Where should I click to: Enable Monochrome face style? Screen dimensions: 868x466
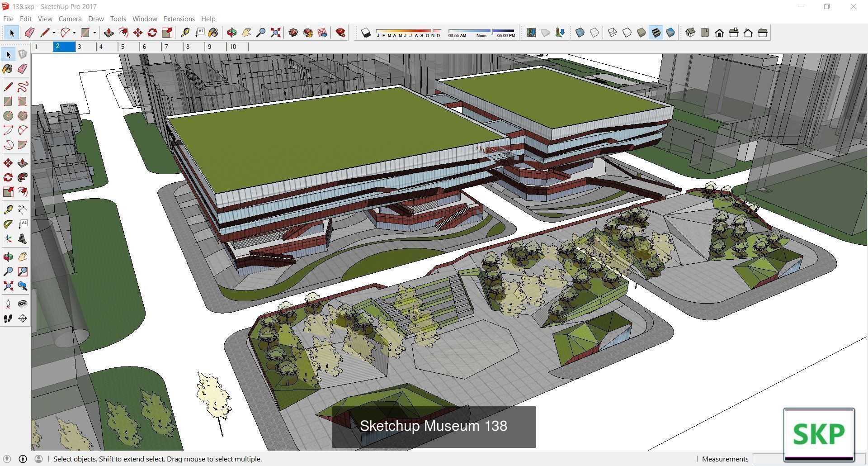point(670,33)
